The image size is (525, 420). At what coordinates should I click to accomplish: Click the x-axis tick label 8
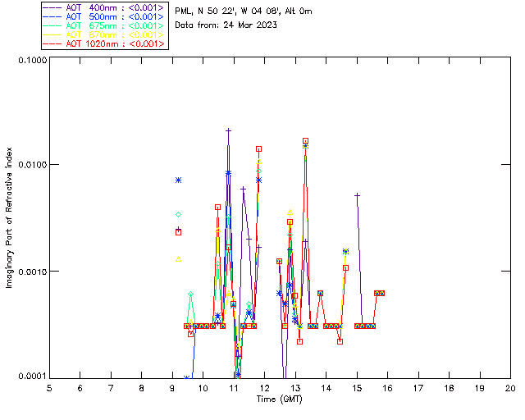click(x=142, y=388)
